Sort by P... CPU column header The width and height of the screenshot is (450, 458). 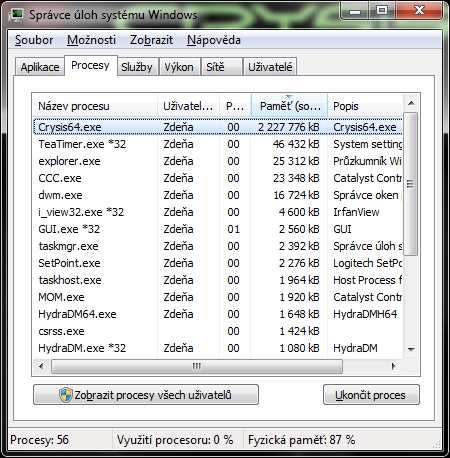[235, 106]
